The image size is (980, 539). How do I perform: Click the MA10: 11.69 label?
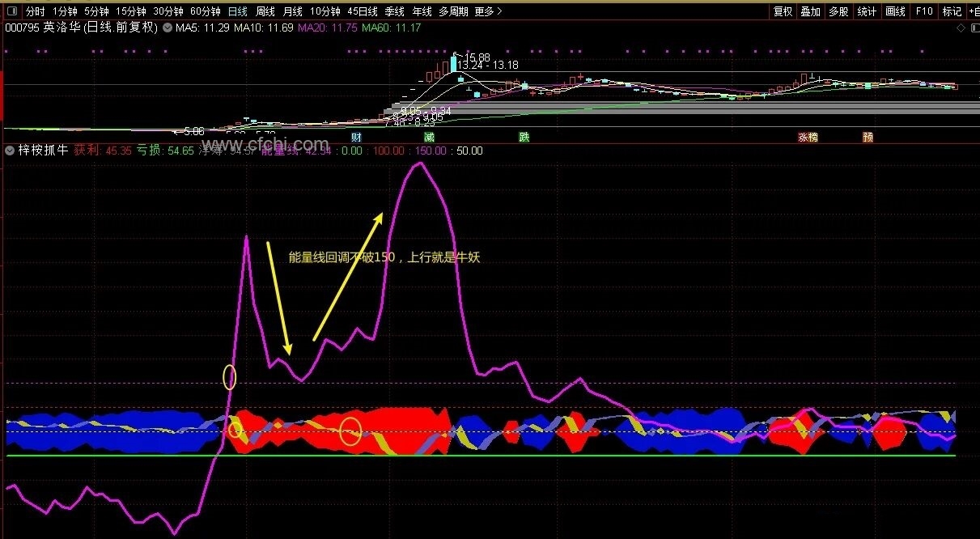pyautogui.click(x=263, y=28)
